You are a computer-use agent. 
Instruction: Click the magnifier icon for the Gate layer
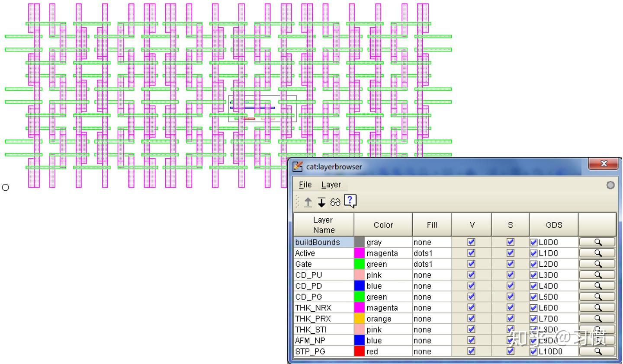click(x=597, y=264)
